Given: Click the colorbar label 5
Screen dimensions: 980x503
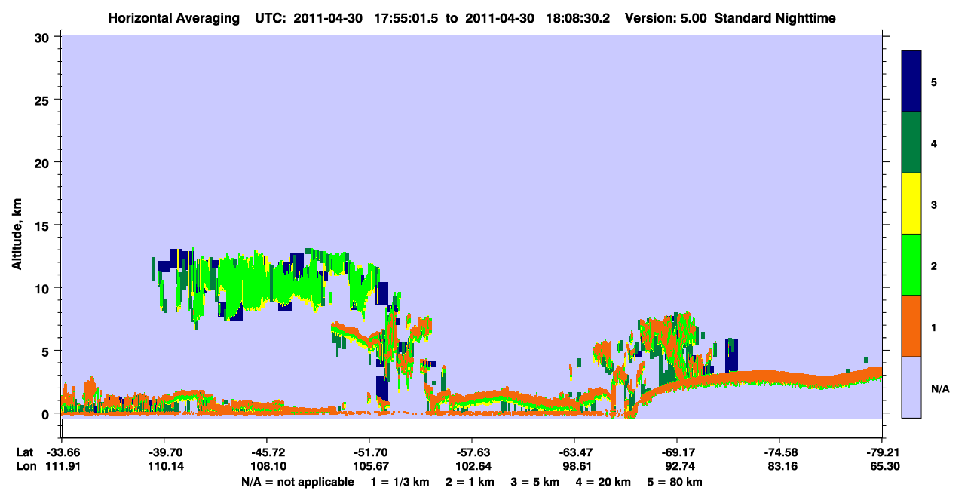Looking at the screenshot, I should tap(933, 82).
